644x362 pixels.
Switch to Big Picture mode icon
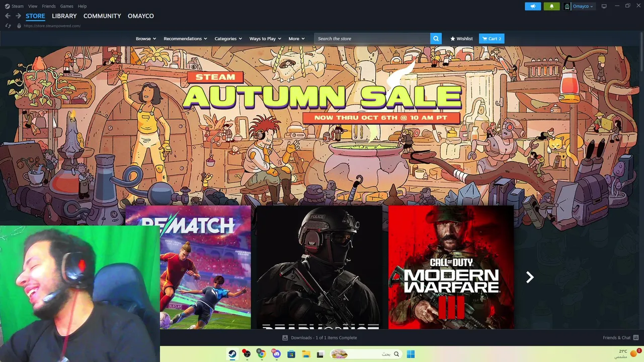(604, 6)
